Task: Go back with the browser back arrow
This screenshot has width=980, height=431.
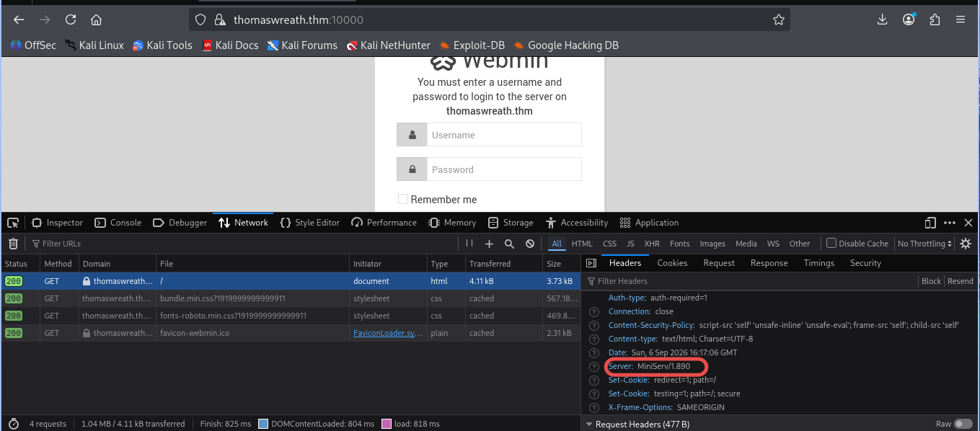Action: [x=19, y=19]
